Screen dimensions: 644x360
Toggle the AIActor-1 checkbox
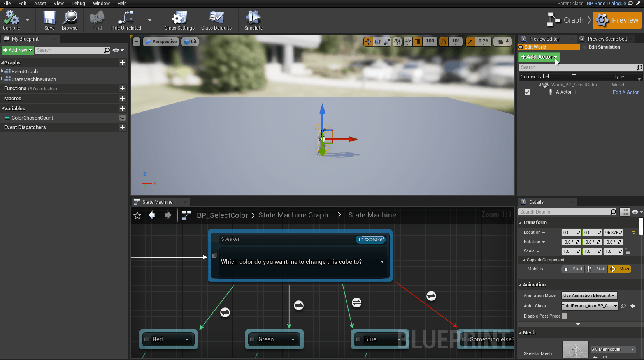(x=527, y=92)
